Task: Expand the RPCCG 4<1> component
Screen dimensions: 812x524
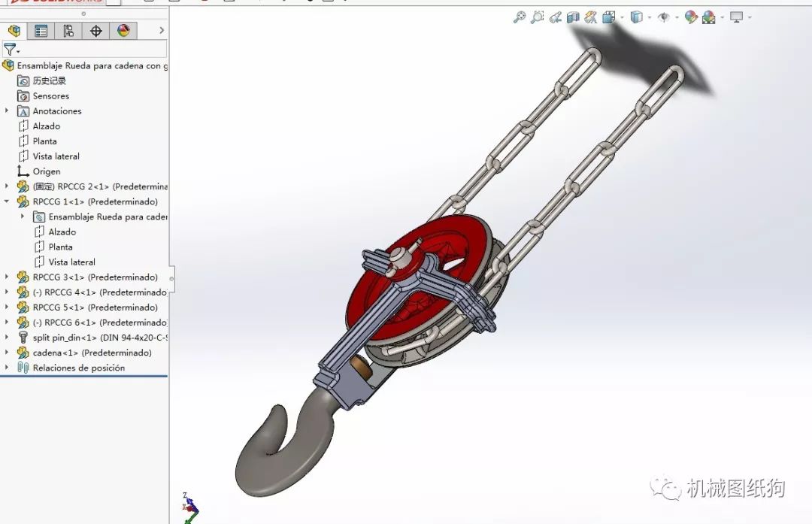Action: (x=7, y=292)
